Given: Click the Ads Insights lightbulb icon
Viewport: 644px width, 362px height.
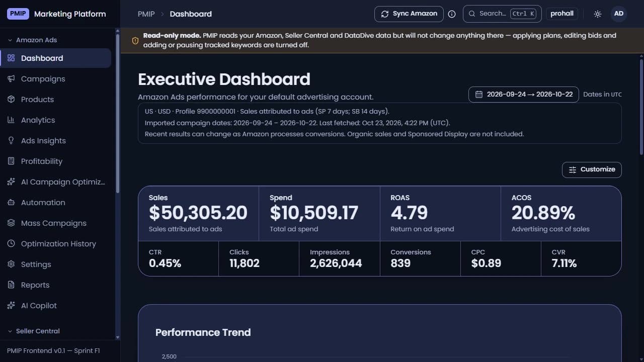Looking at the screenshot, I should click(11, 141).
